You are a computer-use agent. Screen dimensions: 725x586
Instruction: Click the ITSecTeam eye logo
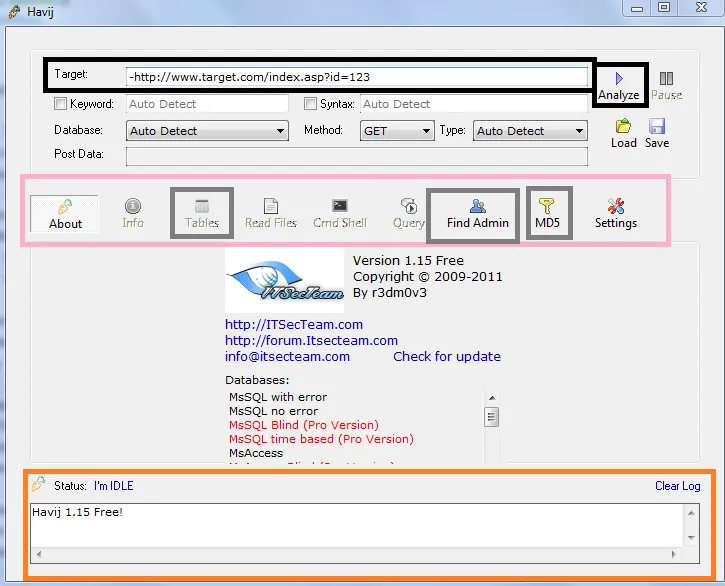click(284, 281)
